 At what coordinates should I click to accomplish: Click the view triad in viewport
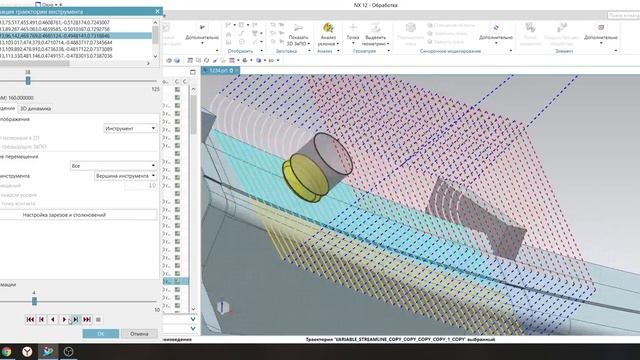[224, 307]
